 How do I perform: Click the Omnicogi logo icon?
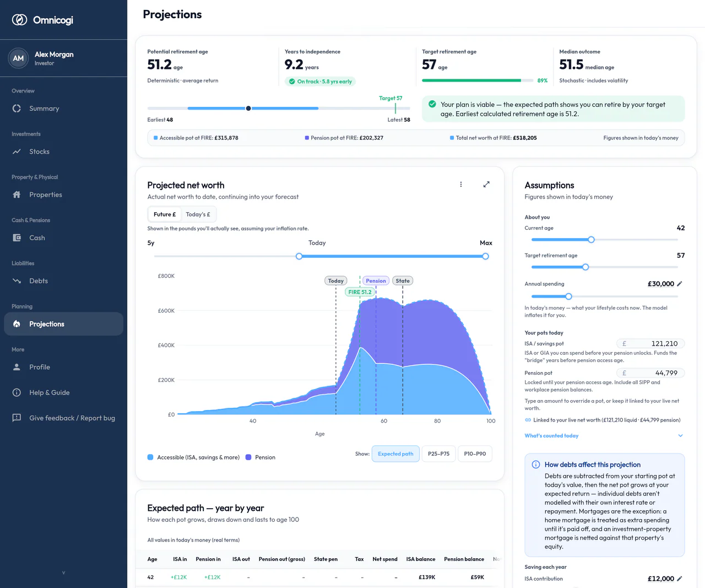(x=20, y=20)
